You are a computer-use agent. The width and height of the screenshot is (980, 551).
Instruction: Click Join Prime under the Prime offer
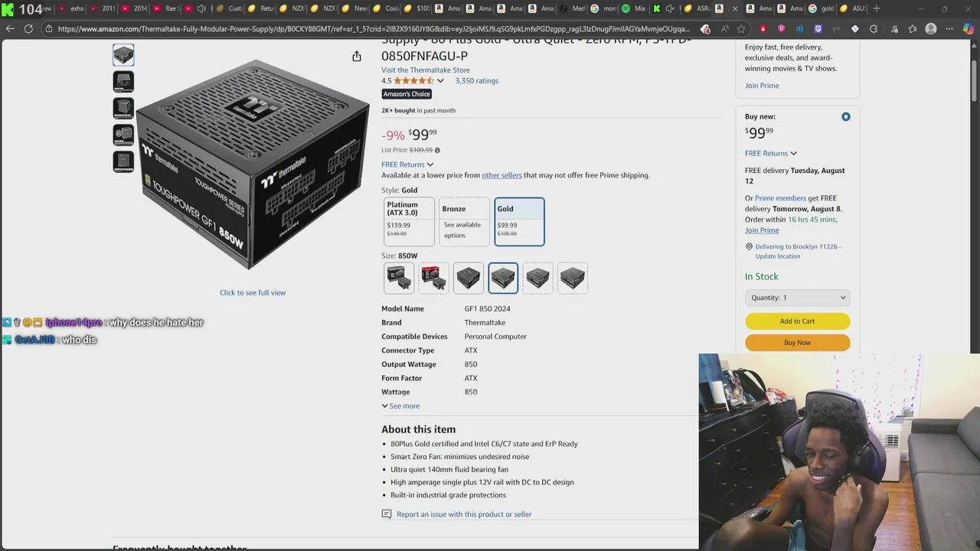(x=762, y=86)
